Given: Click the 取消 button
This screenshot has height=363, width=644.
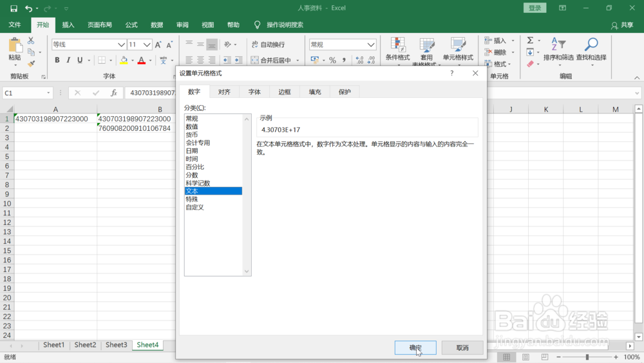Looking at the screenshot, I should coord(462,348).
